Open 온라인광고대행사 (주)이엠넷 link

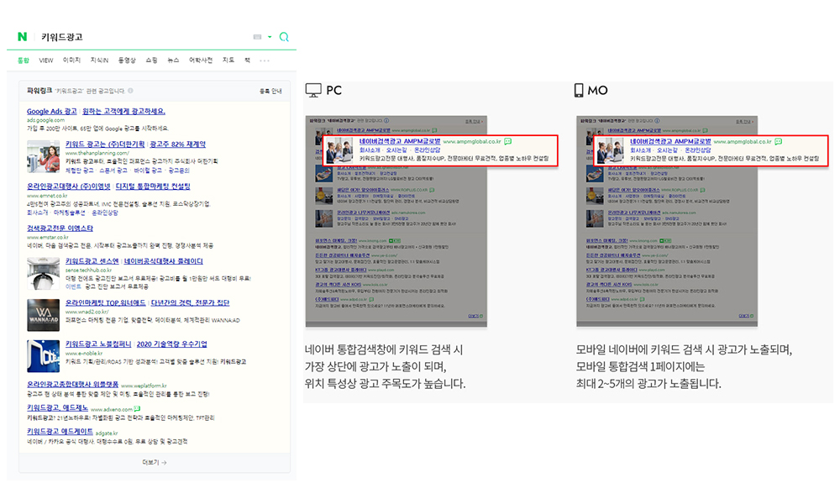point(69,186)
